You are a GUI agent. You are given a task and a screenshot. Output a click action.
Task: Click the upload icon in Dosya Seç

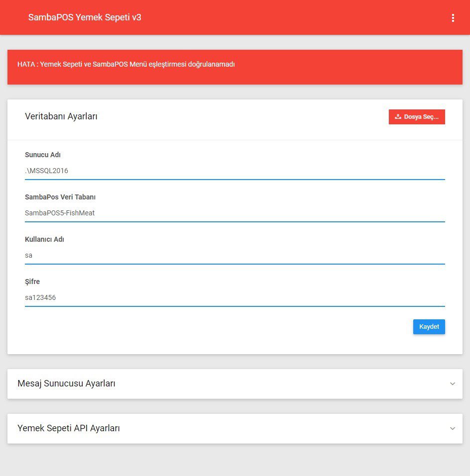click(398, 117)
